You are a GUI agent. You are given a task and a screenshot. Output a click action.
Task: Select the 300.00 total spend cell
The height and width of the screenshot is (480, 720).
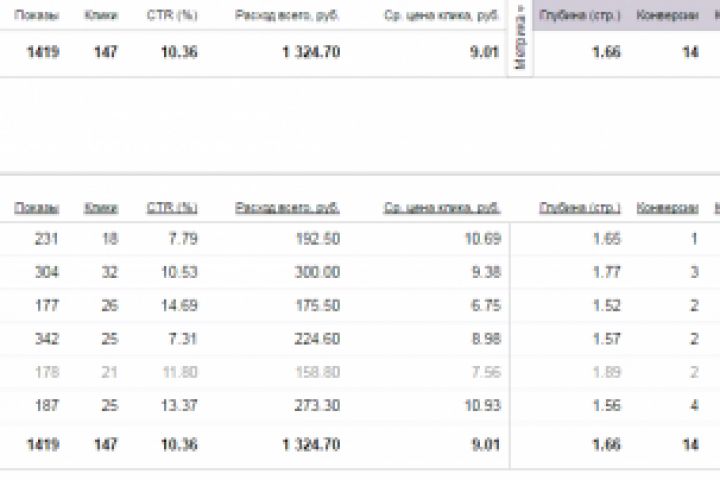[316, 272]
